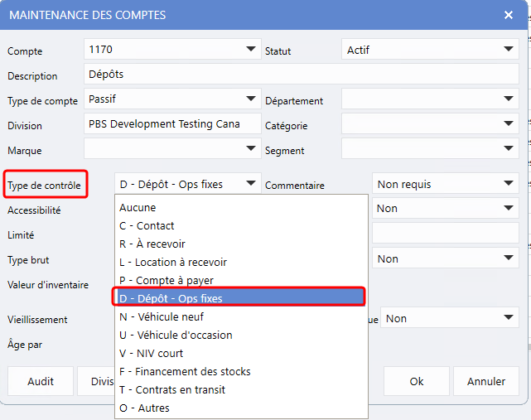The image size is (531, 420).
Task: Choose F - Financement des stocks
Action: tap(241, 372)
